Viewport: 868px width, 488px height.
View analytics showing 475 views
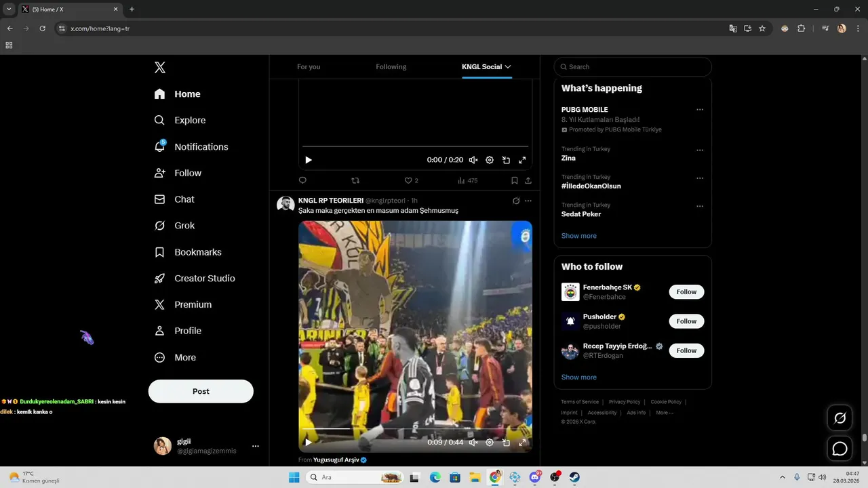tap(467, 180)
